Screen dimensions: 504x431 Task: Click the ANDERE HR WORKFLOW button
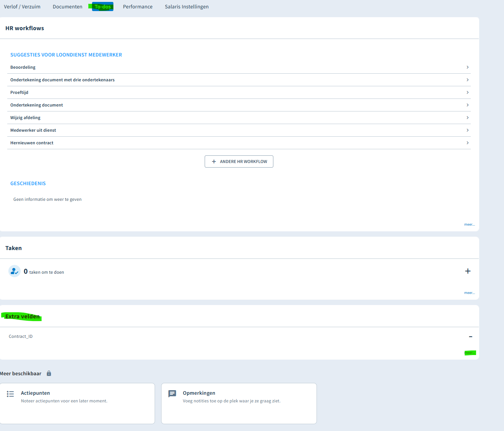click(x=239, y=161)
